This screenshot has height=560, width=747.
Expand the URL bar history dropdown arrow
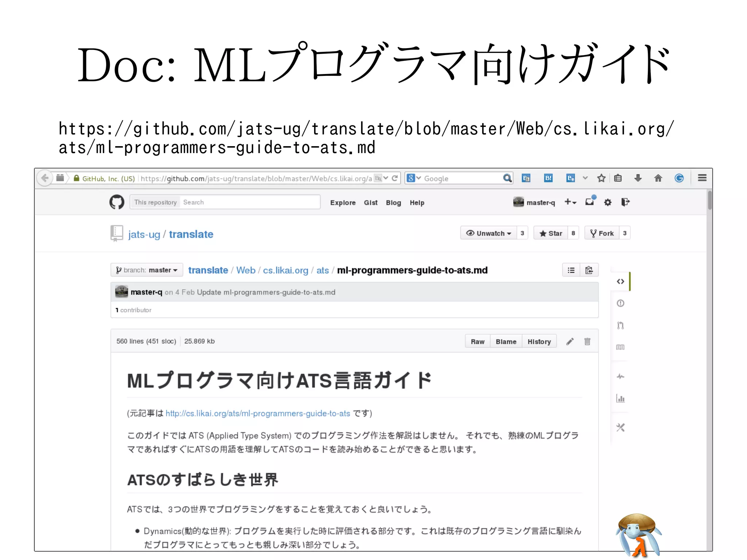(386, 178)
